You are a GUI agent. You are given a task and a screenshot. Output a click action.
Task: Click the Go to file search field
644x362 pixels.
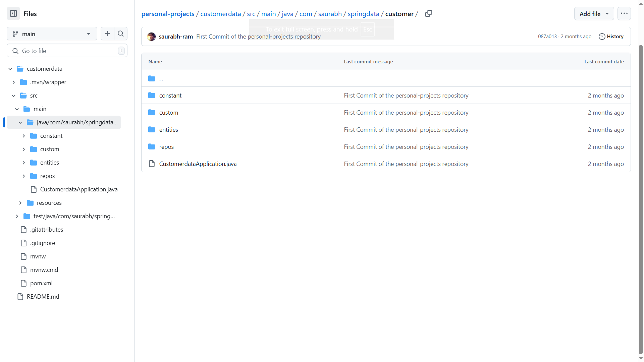point(67,51)
